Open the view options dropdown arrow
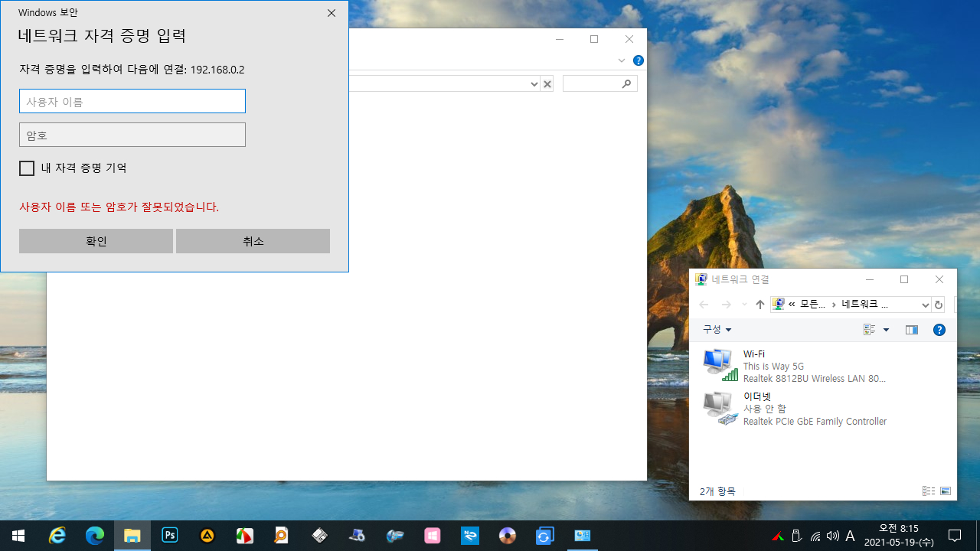 click(886, 330)
